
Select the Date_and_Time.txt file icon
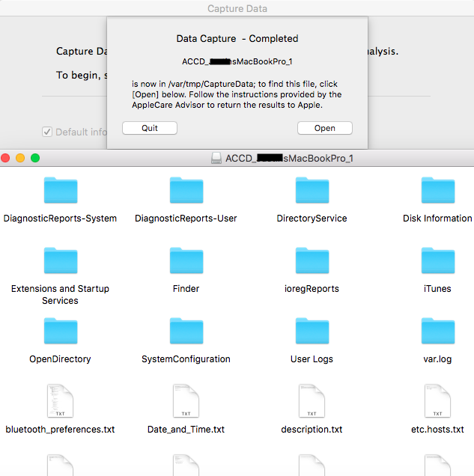point(186,401)
